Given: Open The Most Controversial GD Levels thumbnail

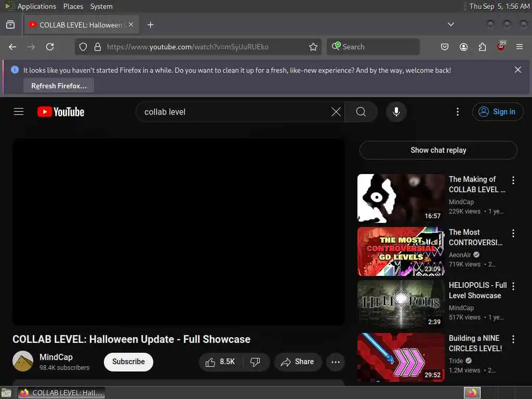Looking at the screenshot, I should (401, 251).
